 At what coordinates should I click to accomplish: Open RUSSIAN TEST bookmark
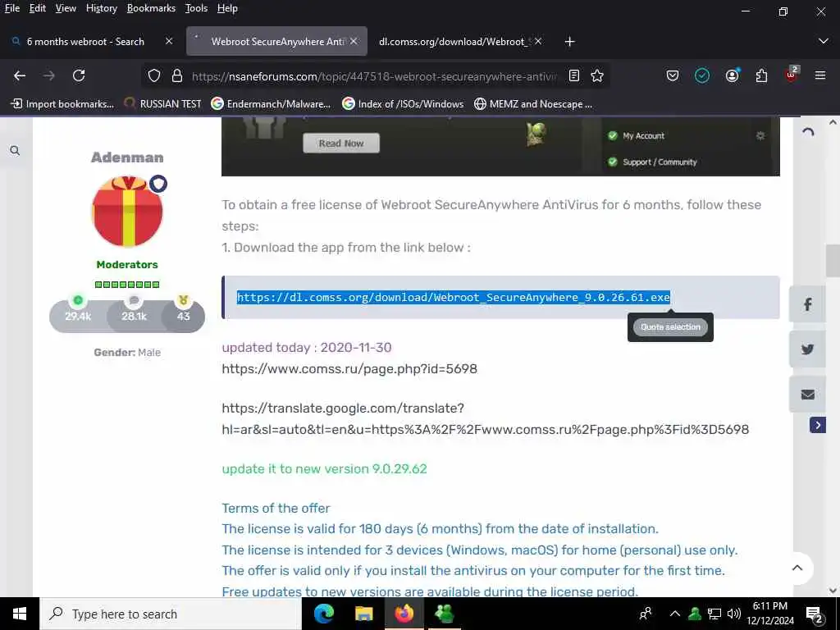click(x=162, y=104)
